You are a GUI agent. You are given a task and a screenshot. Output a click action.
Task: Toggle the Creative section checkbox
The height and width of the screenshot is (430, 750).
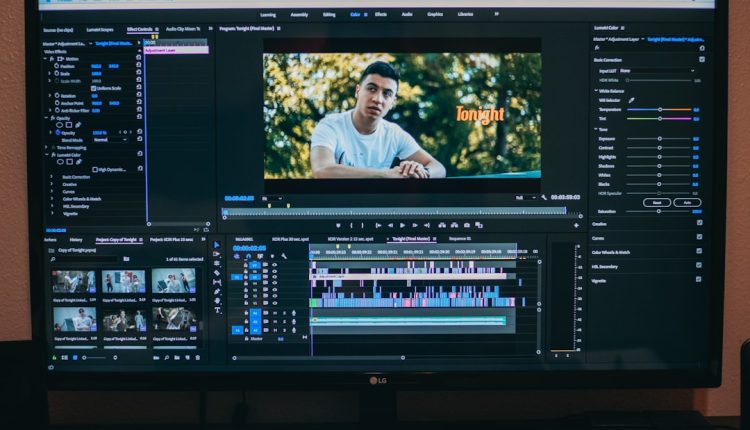click(699, 223)
